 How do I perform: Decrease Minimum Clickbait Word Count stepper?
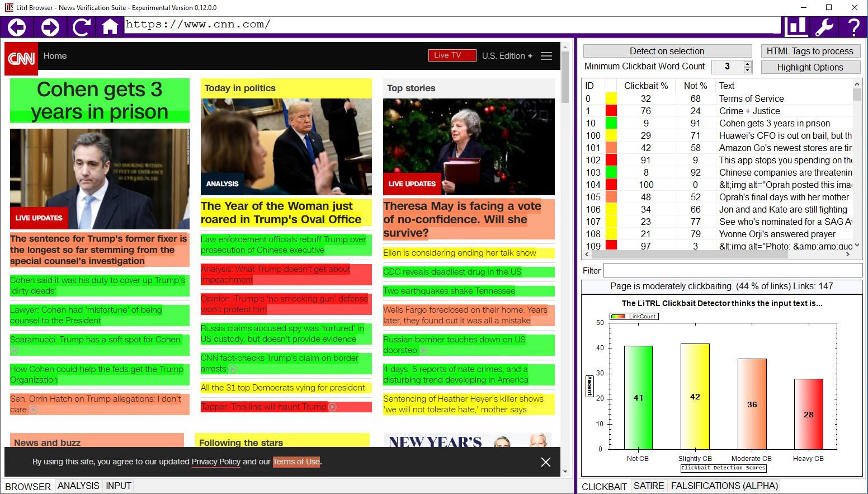(748, 70)
